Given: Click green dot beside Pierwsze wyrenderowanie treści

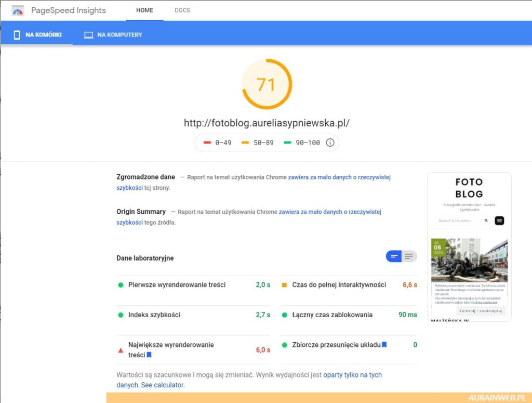Looking at the screenshot, I should click(121, 285).
